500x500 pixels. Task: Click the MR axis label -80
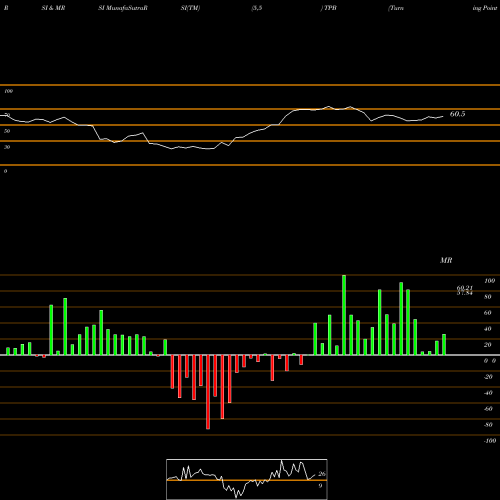pyautogui.click(x=488, y=425)
